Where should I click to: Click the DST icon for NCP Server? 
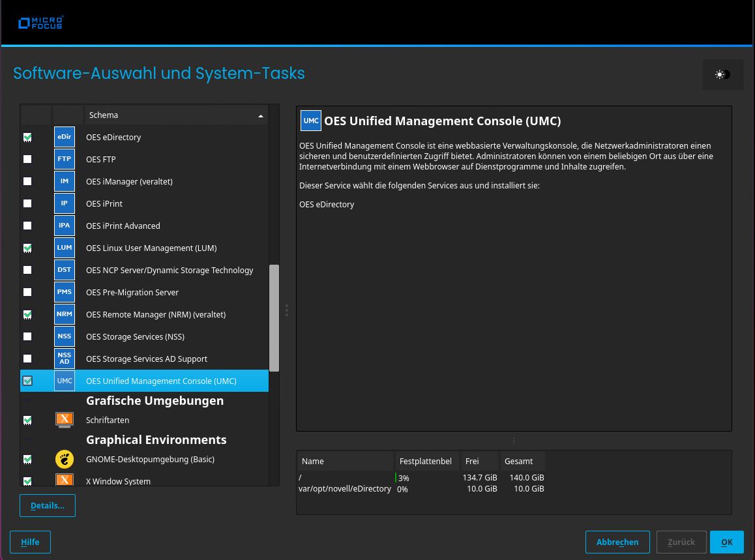(x=64, y=270)
